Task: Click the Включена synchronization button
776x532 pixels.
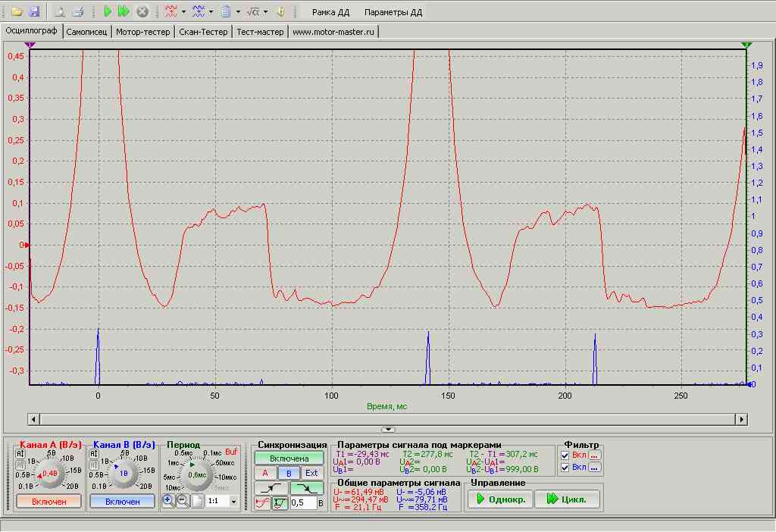Action: (x=289, y=458)
